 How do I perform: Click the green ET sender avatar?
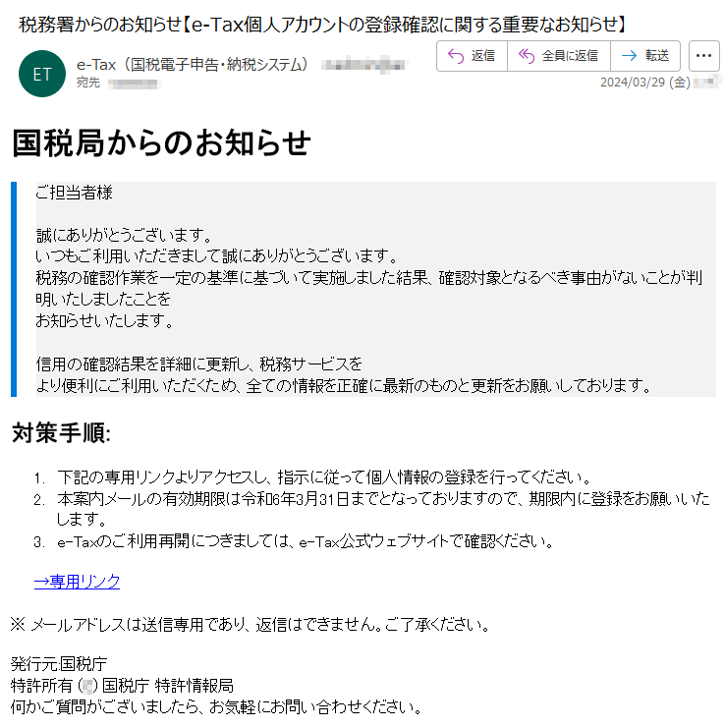click(x=42, y=74)
